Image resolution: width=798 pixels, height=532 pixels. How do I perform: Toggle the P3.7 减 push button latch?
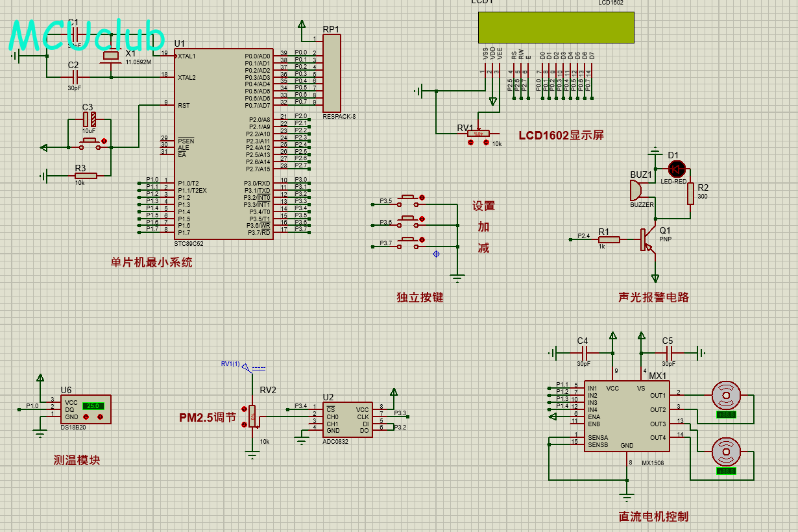(422, 240)
